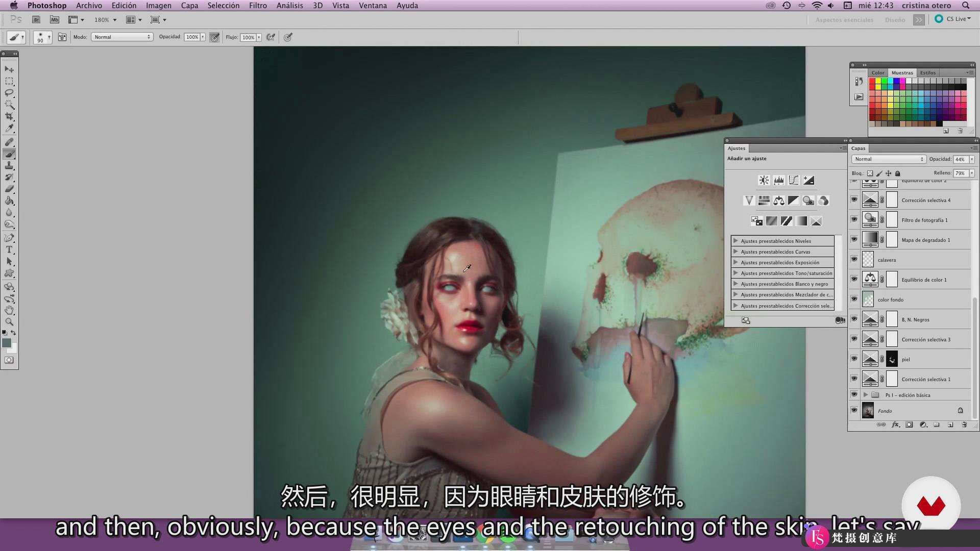Viewport: 980px width, 551px height.
Task: Add a Curves adjustment
Action: click(x=793, y=180)
